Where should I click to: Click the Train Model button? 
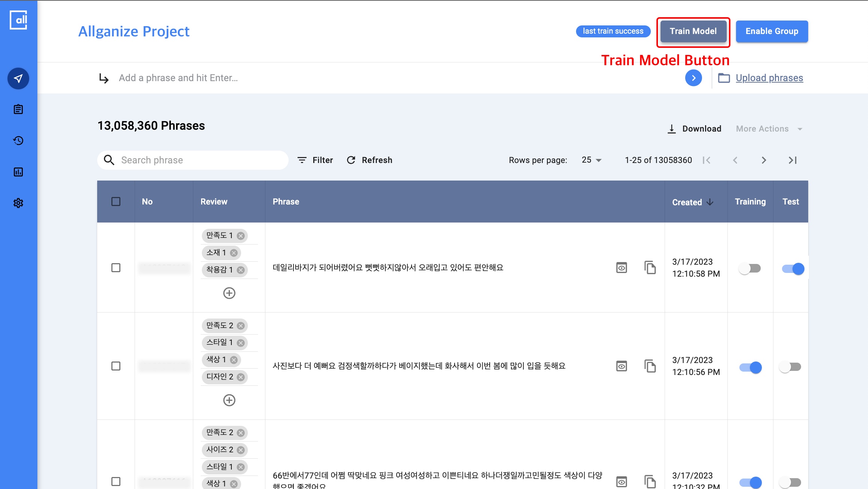693,31
